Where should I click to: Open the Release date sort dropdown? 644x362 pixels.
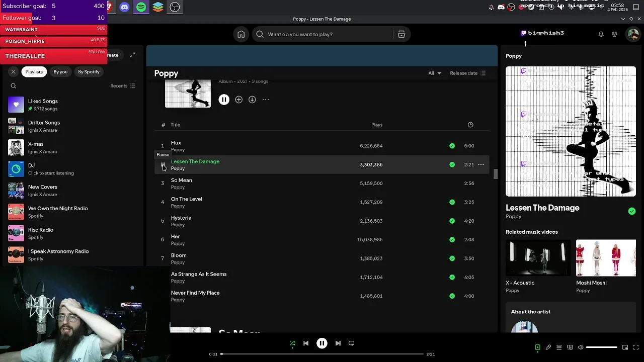pos(468,73)
